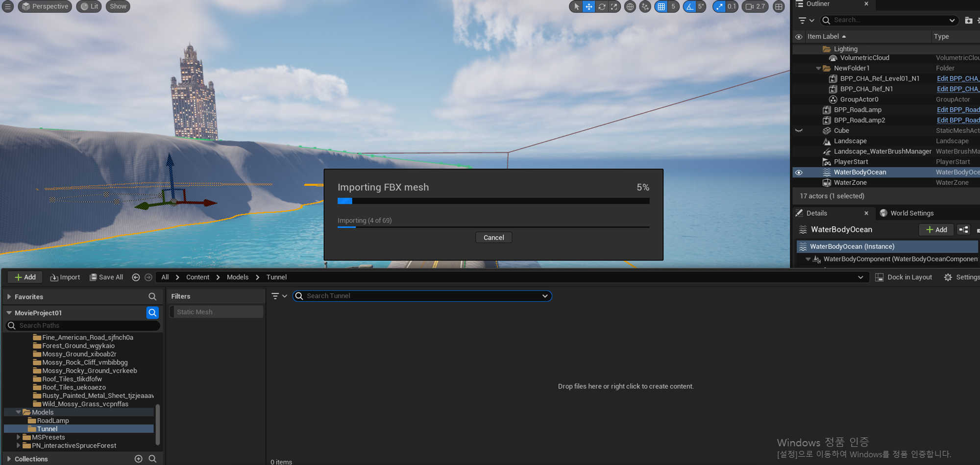Click Add in Content Browser
The image size is (980, 465).
point(25,277)
